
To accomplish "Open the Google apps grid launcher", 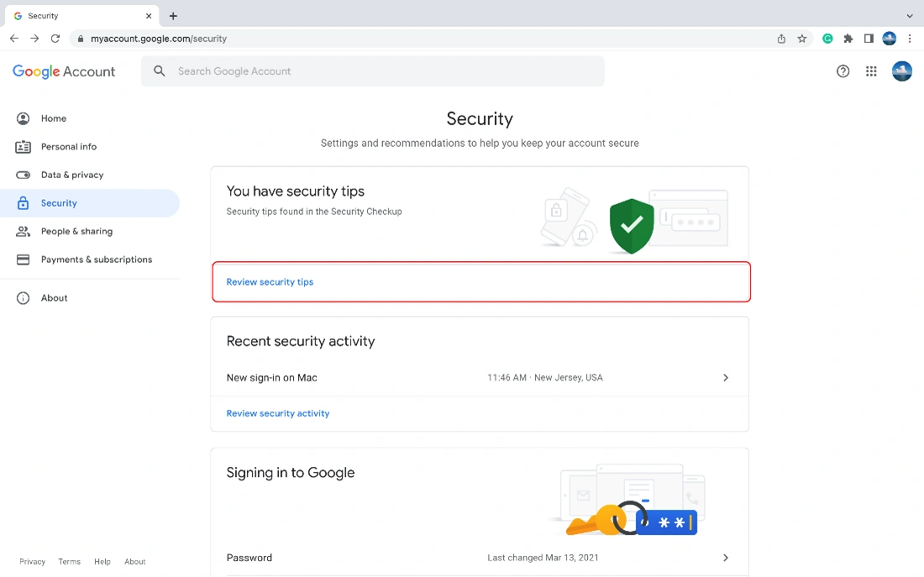I will tap(871, 71).
